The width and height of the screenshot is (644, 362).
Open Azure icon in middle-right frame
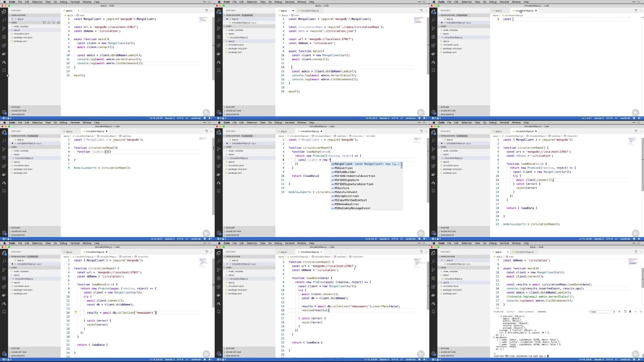433,183
